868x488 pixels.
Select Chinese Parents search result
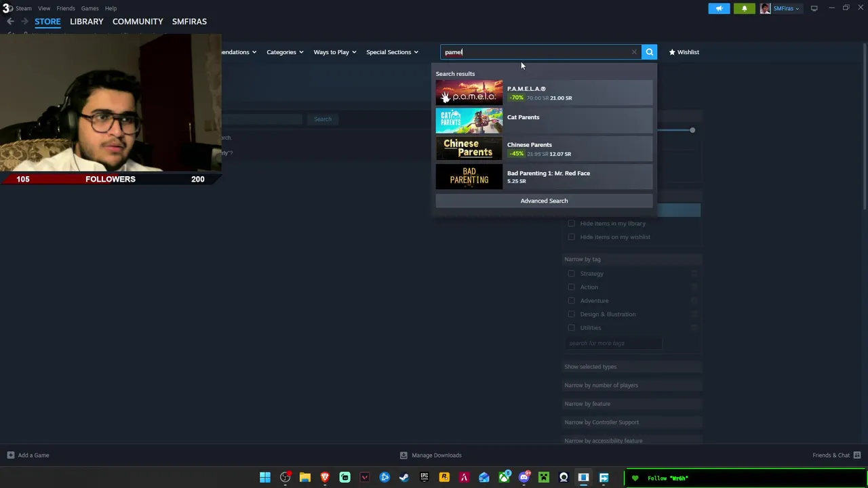pos(544,148)
